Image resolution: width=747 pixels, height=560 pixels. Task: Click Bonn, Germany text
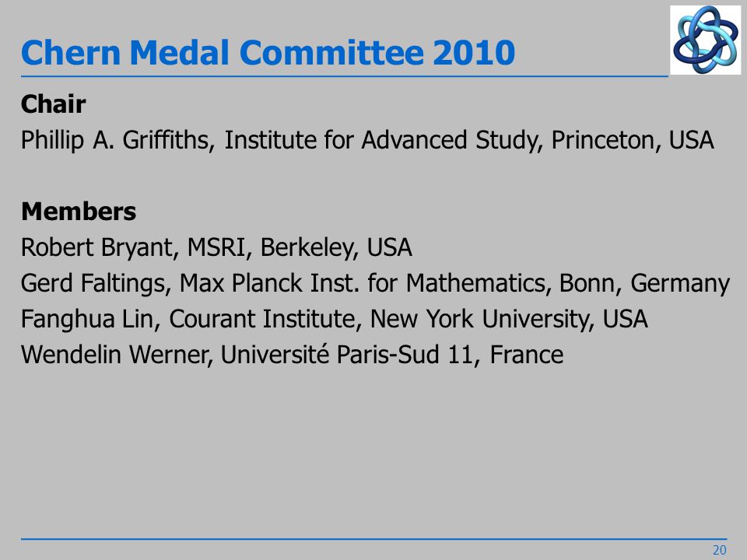(644, 284)
